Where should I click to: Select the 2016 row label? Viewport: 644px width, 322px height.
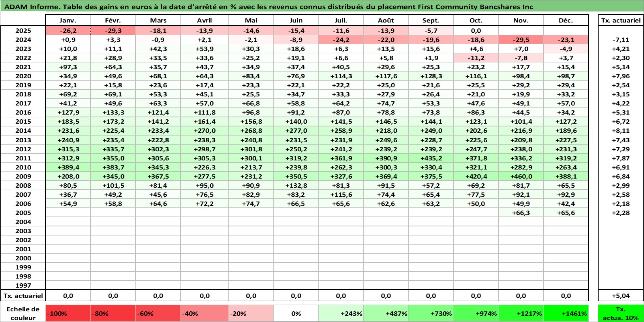pos(23,113)
